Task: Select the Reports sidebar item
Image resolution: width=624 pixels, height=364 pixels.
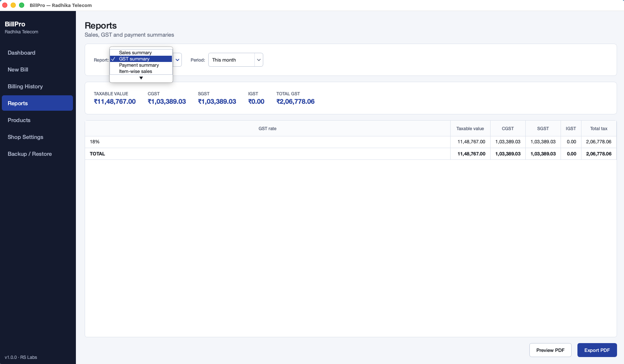Action: click(x=37, y=103)
